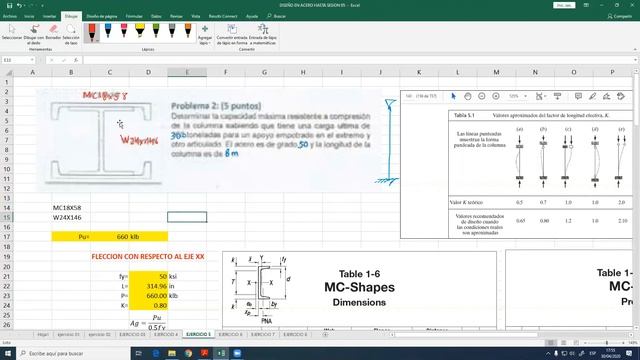Activate Dibujar con el dedo tool

coord(34,34)
